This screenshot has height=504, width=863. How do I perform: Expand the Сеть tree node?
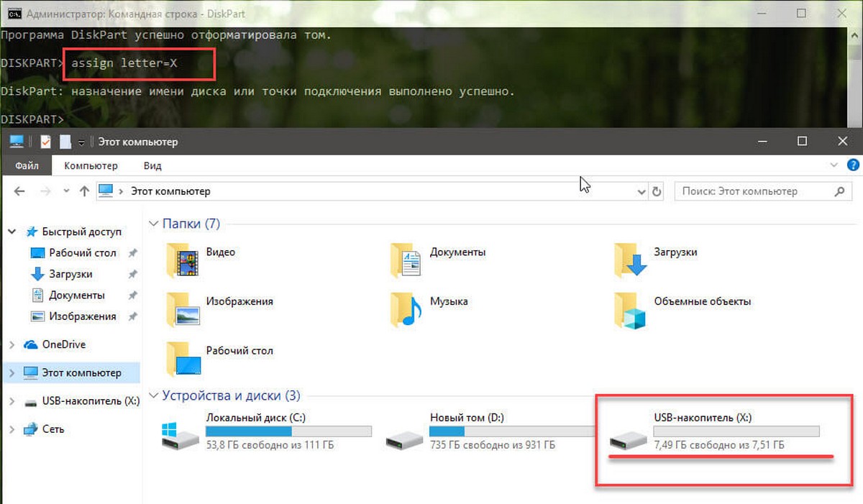click(12, 429)
